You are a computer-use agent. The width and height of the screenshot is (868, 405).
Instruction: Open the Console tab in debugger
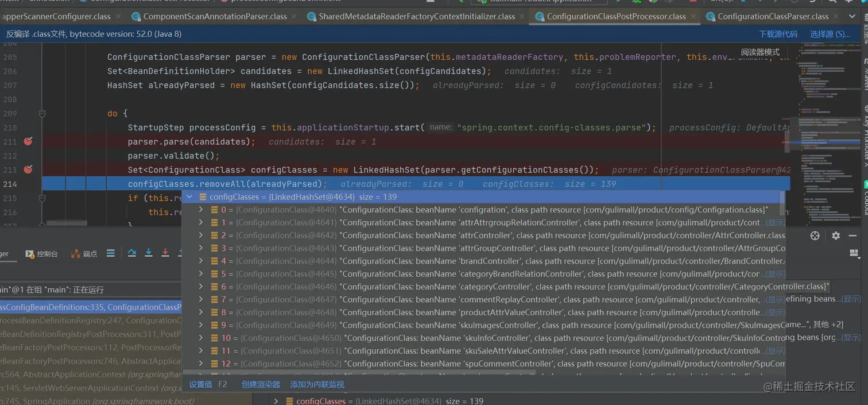click(x=41, y=253)
